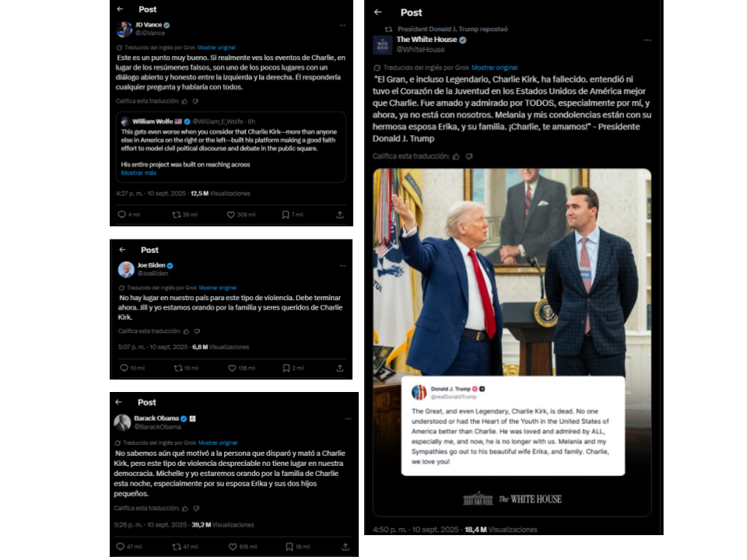Like the JD Vance post
The image size is (747, 560).
[x=230, y=215]
